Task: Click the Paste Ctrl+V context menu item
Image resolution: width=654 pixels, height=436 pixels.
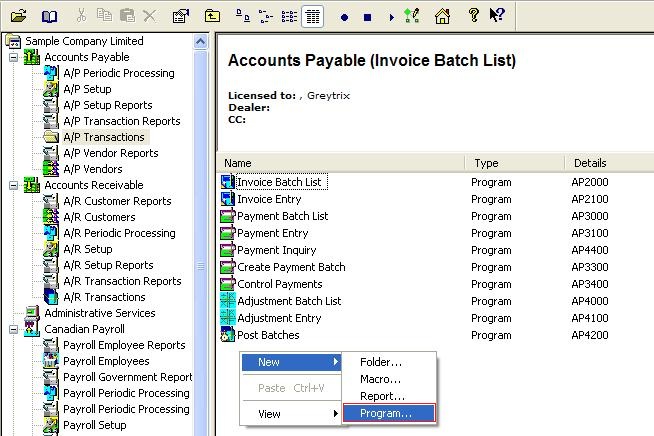Action: point(291,388)
